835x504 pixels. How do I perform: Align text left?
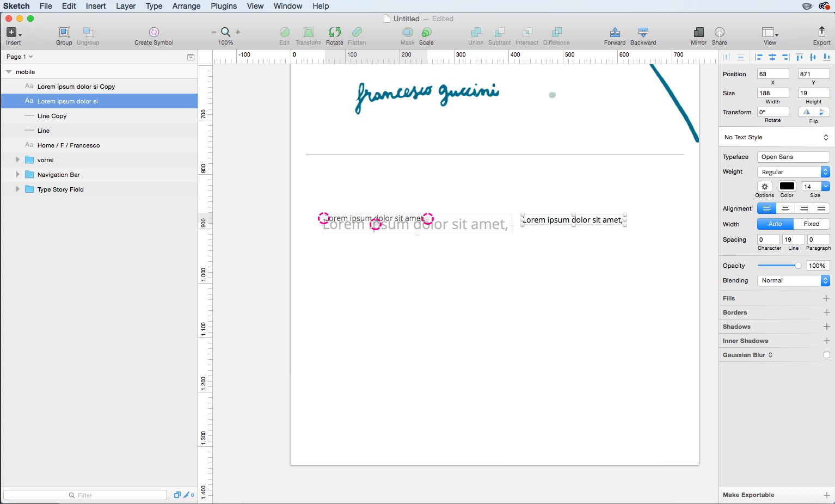click(x=766, y=208)
